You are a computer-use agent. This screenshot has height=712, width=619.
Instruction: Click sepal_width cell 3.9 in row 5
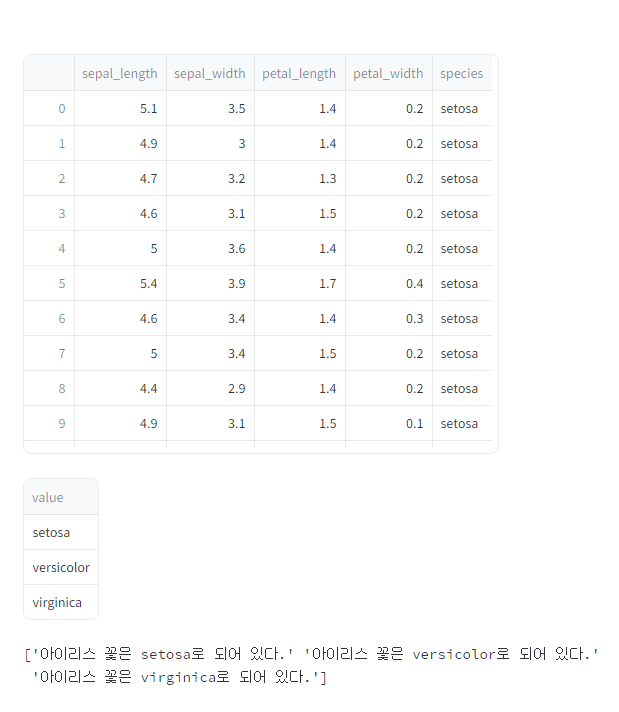[210, 283]
